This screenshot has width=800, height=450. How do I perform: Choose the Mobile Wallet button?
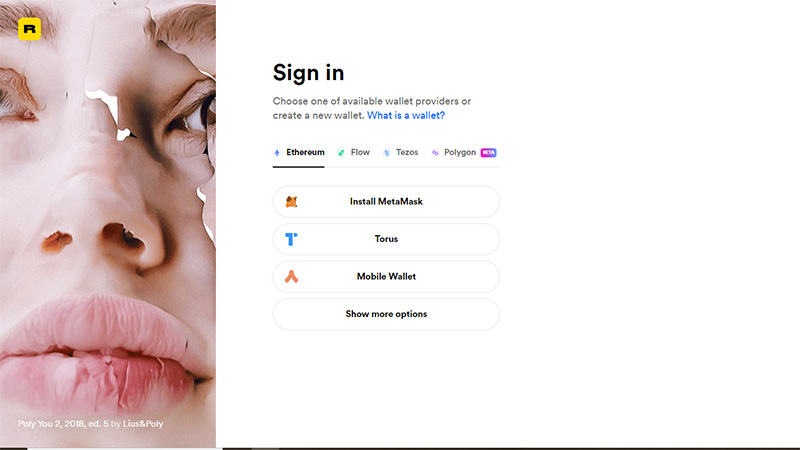[x=386, y=277]
